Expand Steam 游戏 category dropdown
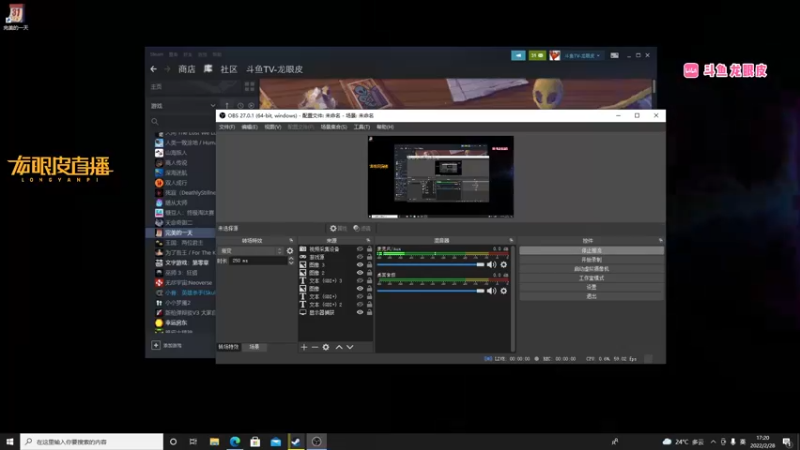The width and height of the screenshot is (800, 450). point(213,106)
